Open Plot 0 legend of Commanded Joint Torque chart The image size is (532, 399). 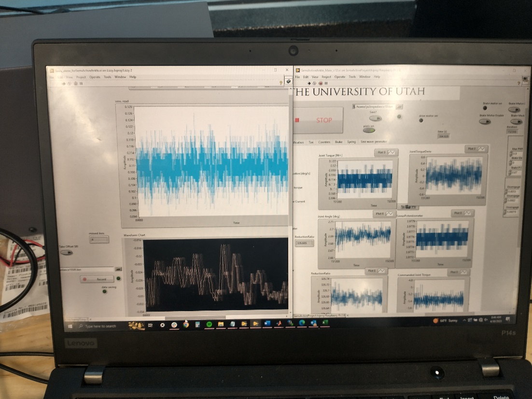pos(458,272)
